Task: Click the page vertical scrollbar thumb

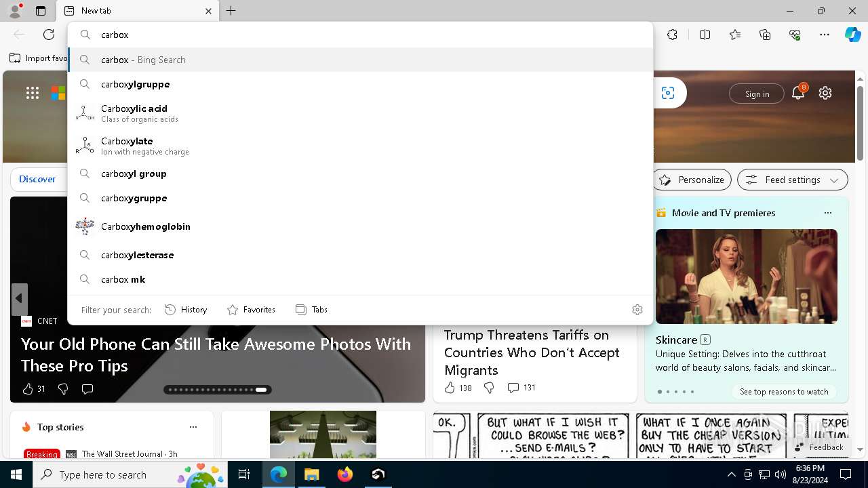Action: point(860,123)
